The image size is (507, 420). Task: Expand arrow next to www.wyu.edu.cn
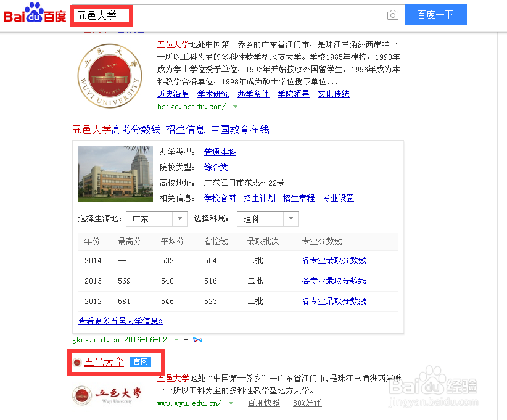[x=231, y=403]
